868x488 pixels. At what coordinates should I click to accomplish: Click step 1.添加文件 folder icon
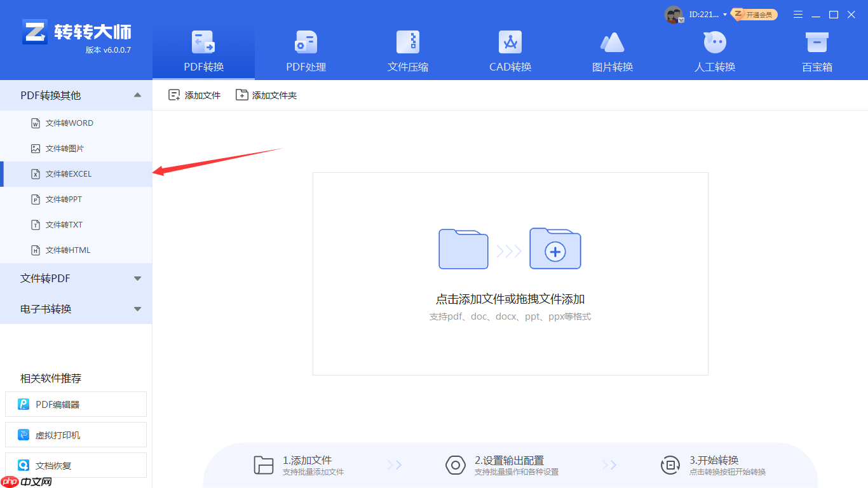click(263, 465)
